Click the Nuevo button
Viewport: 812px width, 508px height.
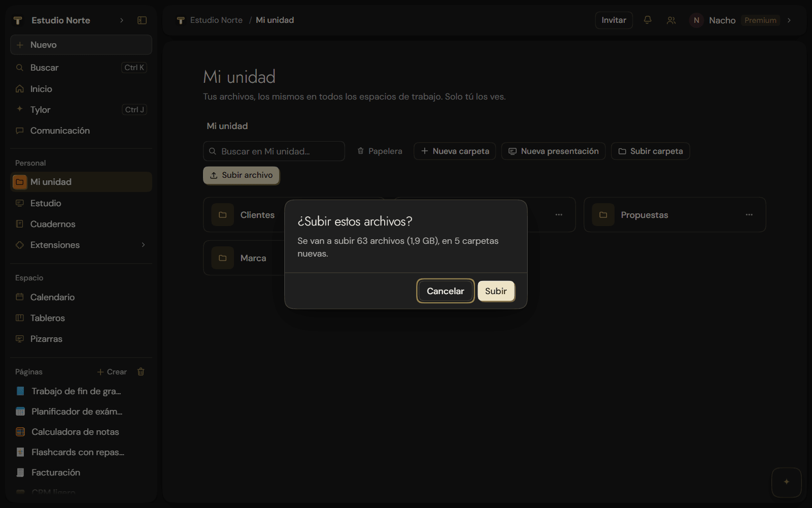(x=81, y=45)
